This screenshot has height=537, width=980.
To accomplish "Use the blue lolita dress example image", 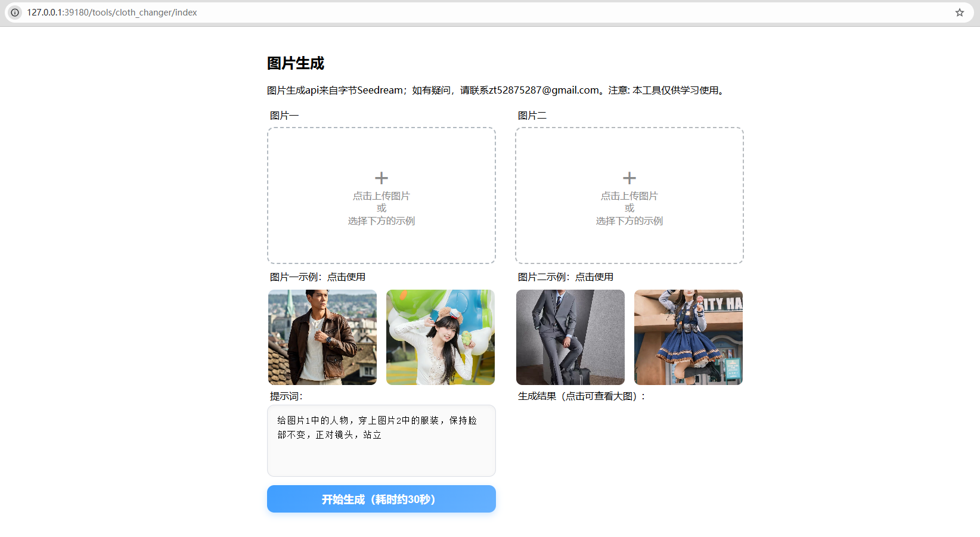I will [x=689, y=337].
